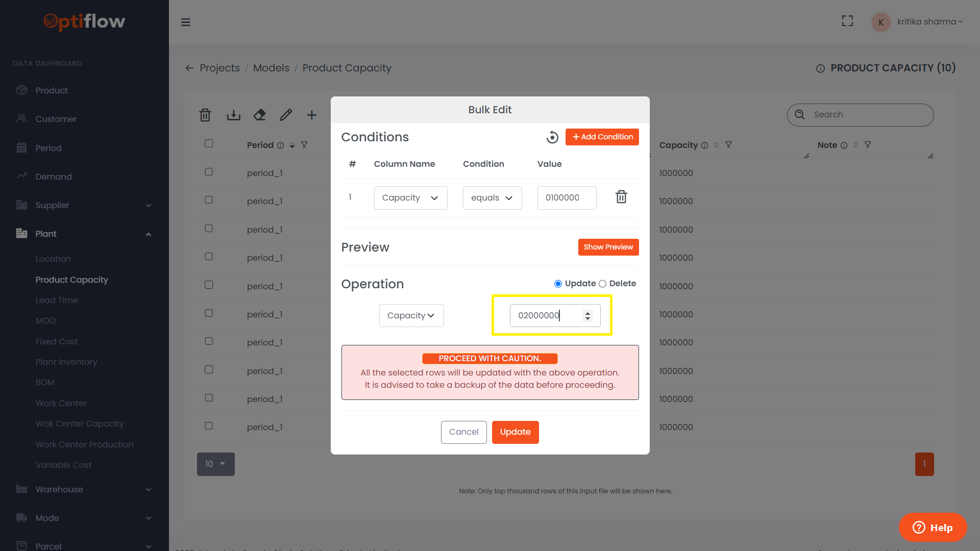The height and width of the screenshot is (551, 980).
Task: Click the Show Preview button
Action: (608, 247)
